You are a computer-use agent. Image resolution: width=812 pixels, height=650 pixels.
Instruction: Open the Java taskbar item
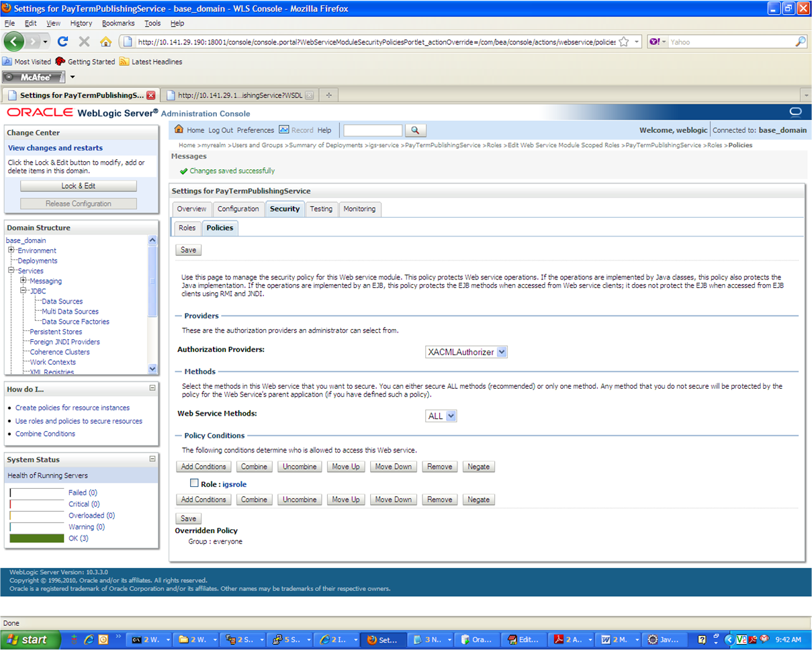point(666,640)
